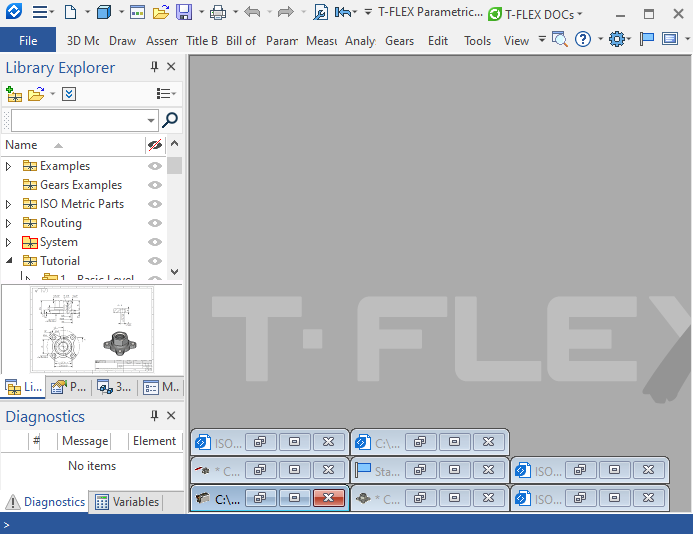Collapse the Tutorial tree node
Screen dimensions: 693x534
pos(9,260)
